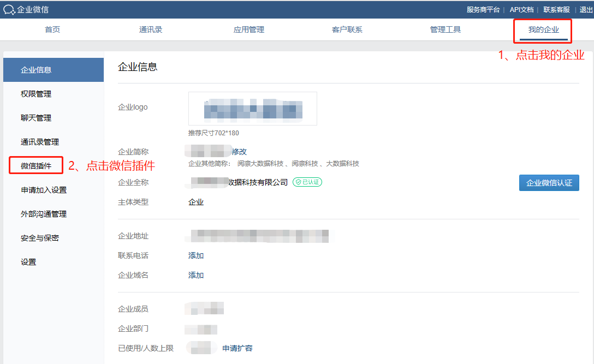Select 安全与保密 in the sidebar

40,238
